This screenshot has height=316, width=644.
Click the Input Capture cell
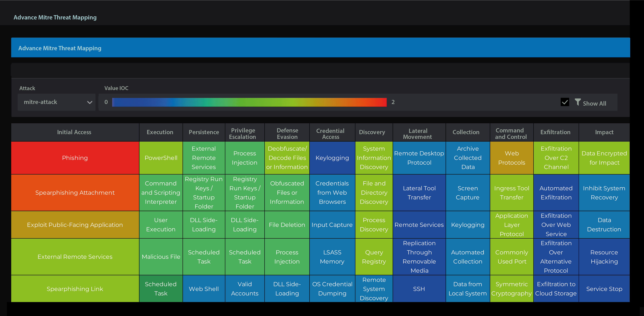pyautogui.click(x=332, y=225)
